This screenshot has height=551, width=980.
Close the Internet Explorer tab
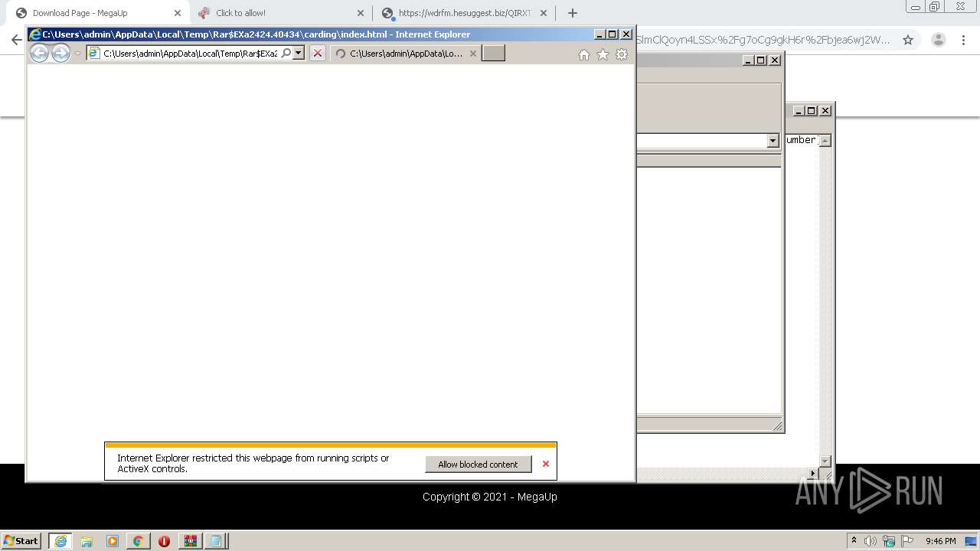click(x=473, y=54)
